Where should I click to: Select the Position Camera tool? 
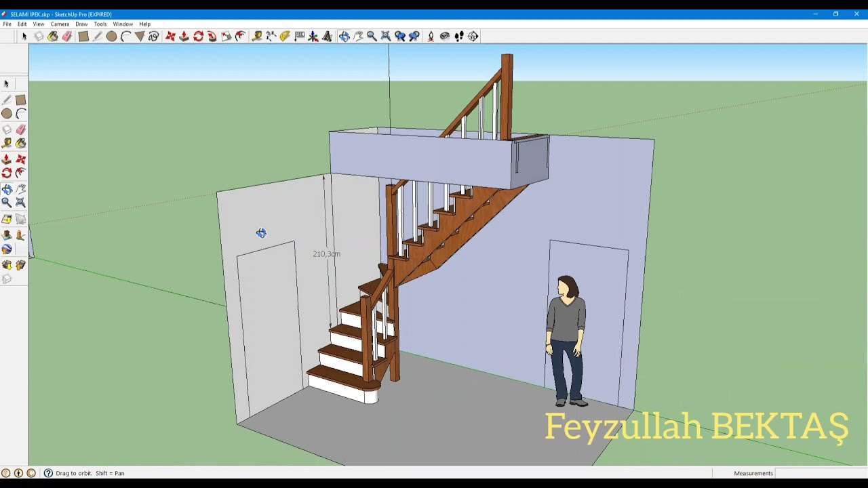coord(431,36)
